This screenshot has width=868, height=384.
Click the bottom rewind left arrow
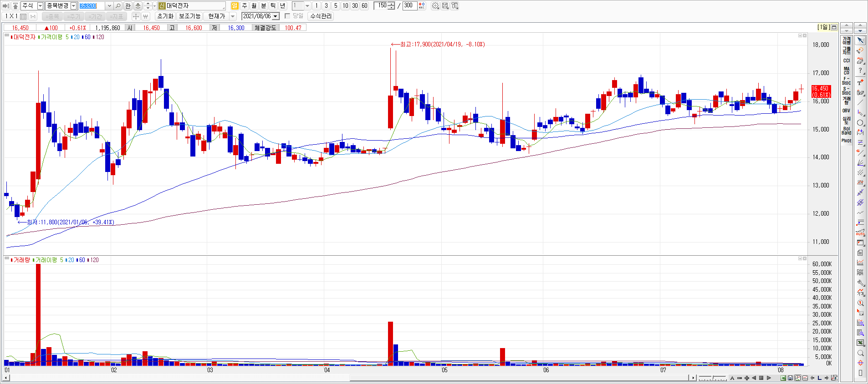coord(754,378)
